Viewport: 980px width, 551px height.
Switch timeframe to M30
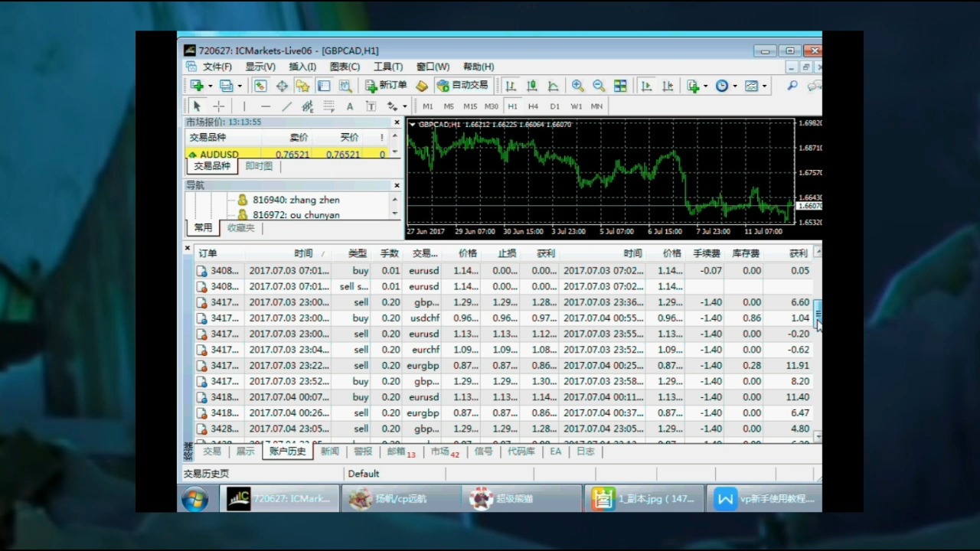click(492, 106)
